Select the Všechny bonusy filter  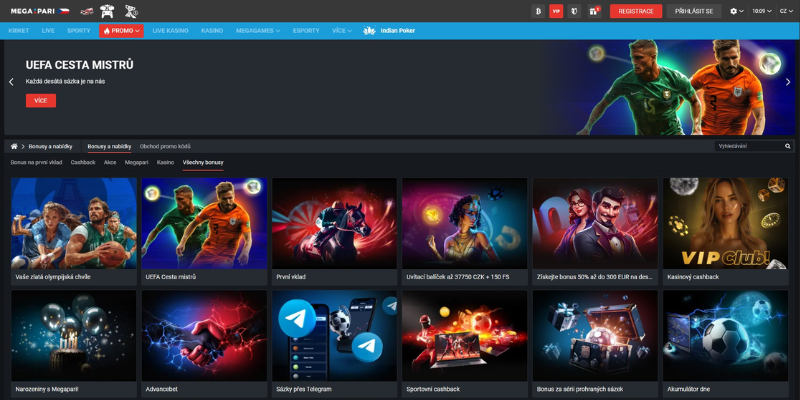pyautogui.click(x=203, y=162)
